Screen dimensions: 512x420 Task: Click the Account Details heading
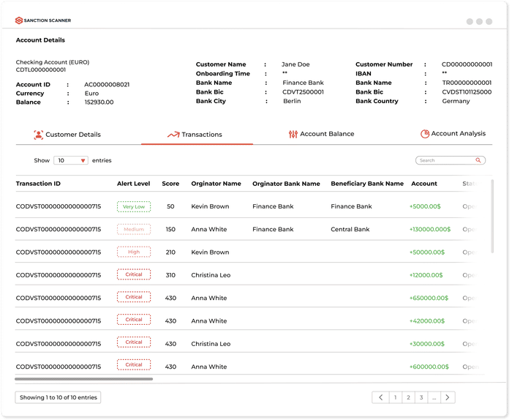pos(40,40)
